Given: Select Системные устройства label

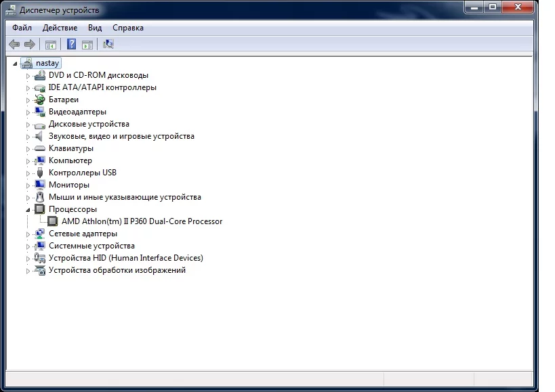Looking at the screenshot, I should [91, 246].
